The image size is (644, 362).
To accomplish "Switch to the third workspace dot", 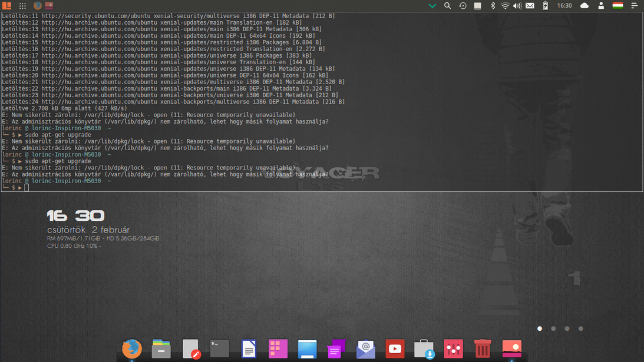I will [x=567, y=328].
